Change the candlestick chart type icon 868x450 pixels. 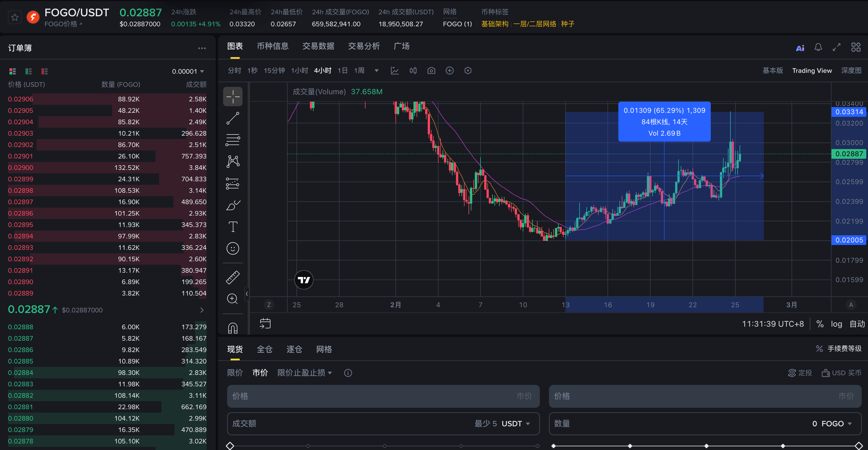pos(413,71)
